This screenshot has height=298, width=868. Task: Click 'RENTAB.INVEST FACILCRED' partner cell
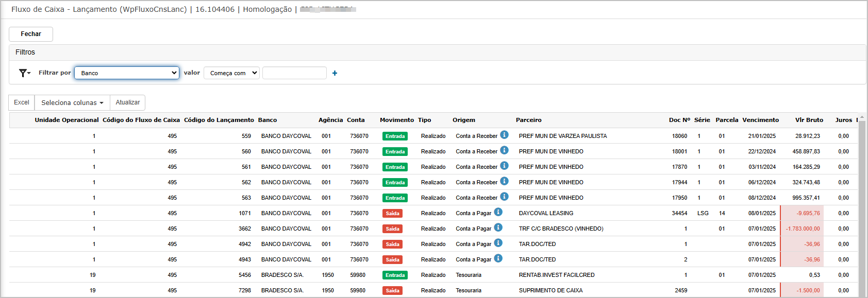557,275
